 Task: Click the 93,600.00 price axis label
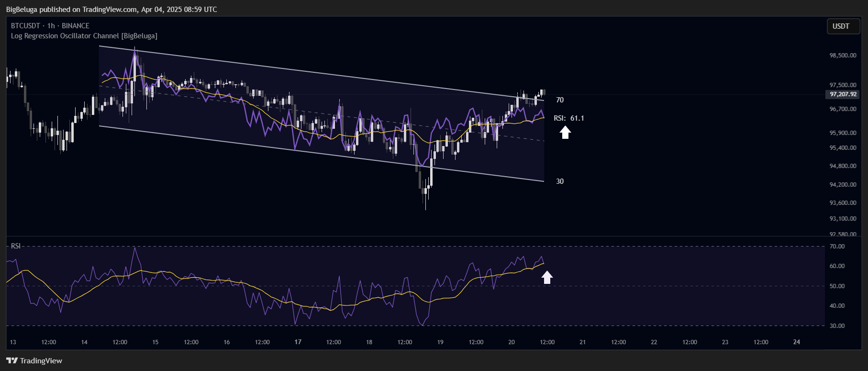point(843,203)
